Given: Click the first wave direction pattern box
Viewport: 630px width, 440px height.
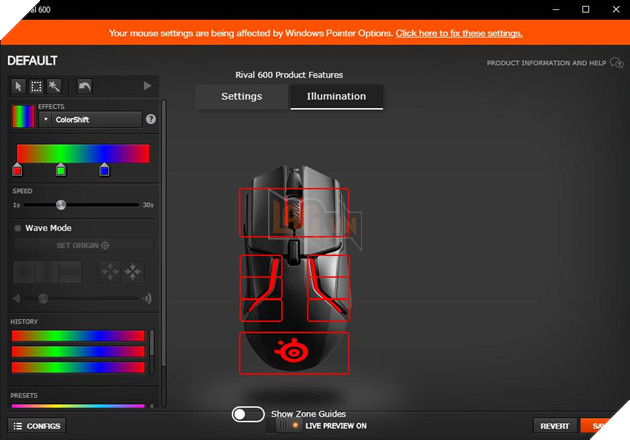Looking at the screenshot, I should click(24, 272).
